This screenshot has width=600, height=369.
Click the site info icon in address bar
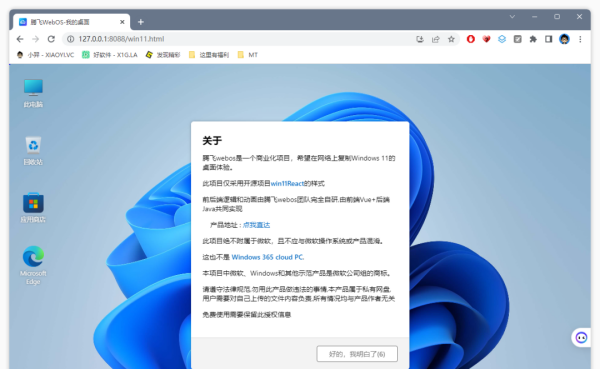[x=70, y=39]
